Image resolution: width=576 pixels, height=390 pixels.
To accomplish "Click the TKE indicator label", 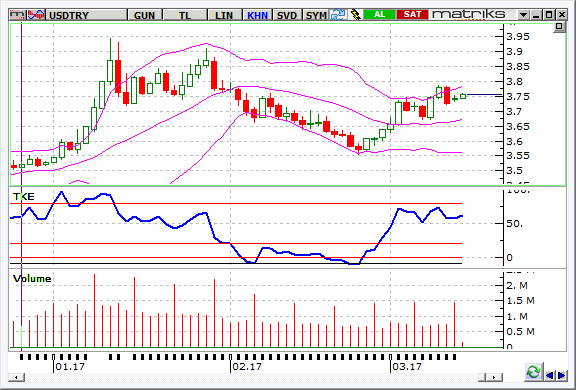I will tap(24, 196).
